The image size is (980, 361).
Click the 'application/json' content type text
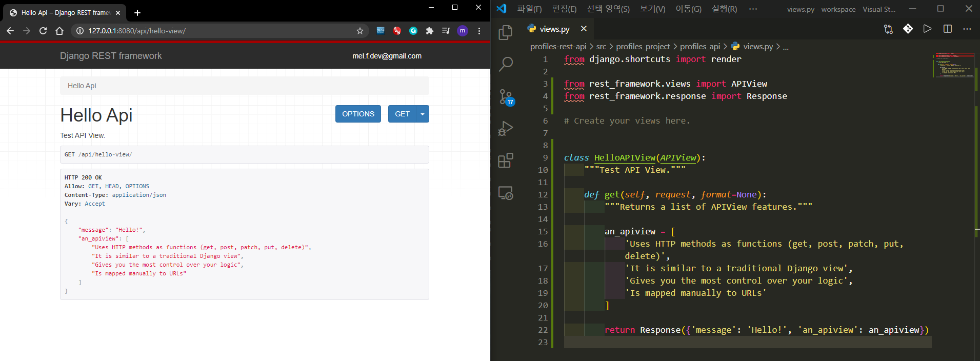139,195
